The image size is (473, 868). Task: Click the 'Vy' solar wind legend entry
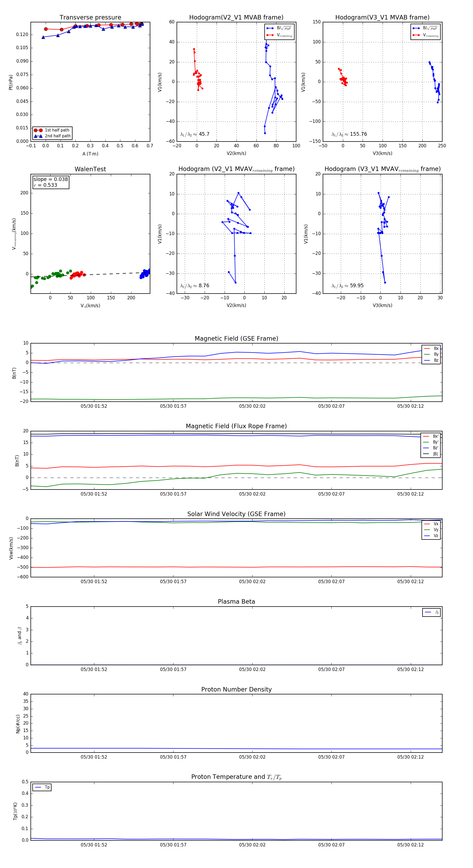coord(431,530)
